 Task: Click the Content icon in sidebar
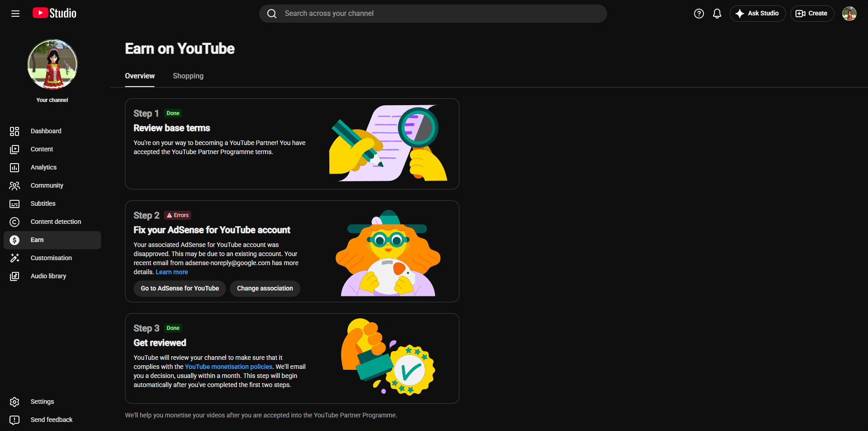[x=14, y=150]
